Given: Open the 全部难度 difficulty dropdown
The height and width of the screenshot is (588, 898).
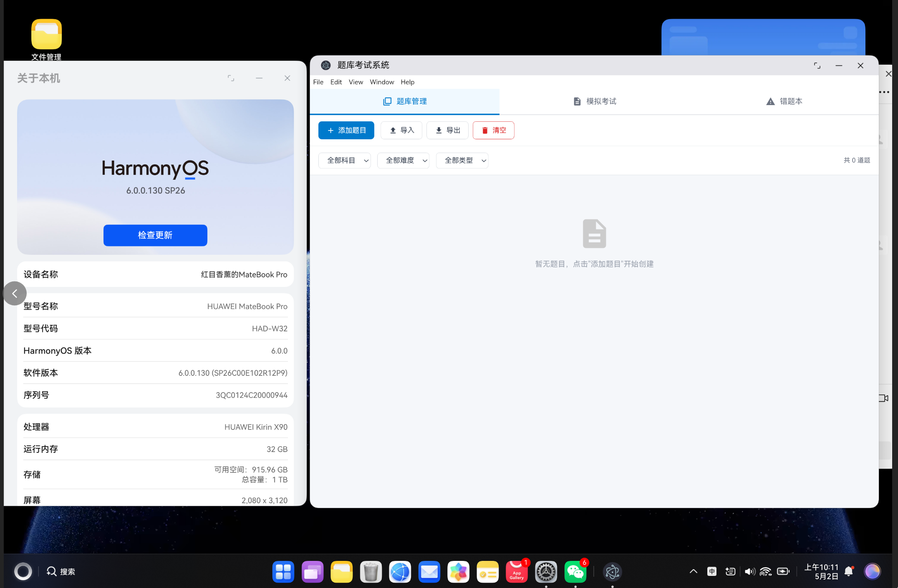Looking at the screenshot, I should (x=403, y=161).
